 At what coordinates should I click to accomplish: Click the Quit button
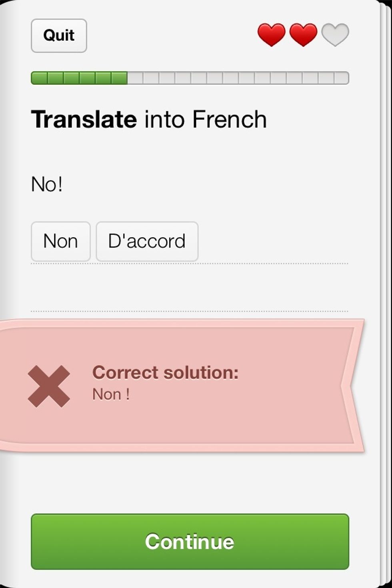click(59, 36)
